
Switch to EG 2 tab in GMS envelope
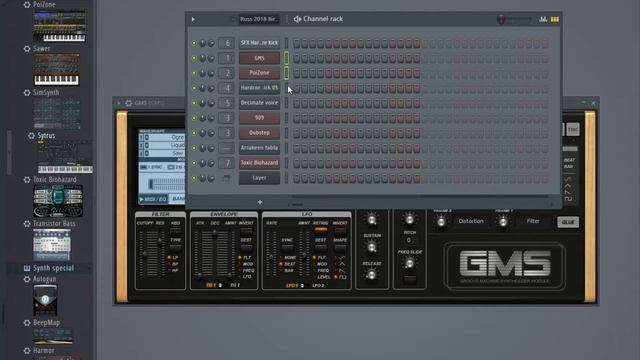tap(235, 285)
